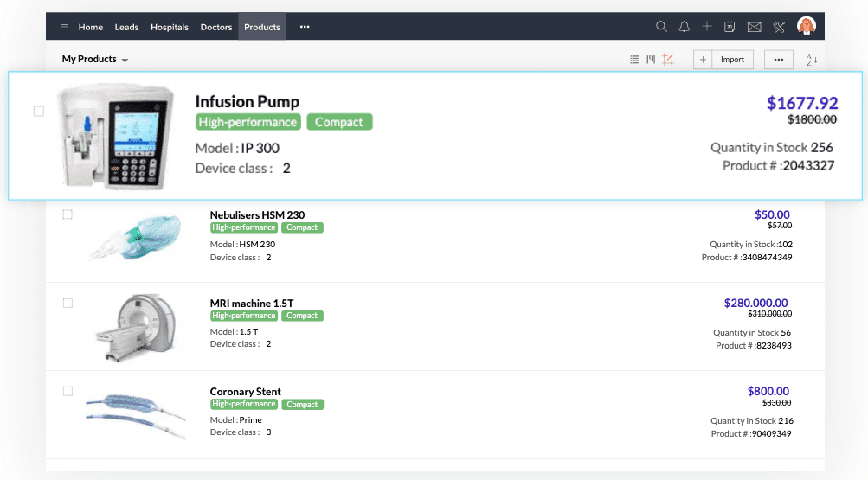Switch to list view icon

[634, 60]
